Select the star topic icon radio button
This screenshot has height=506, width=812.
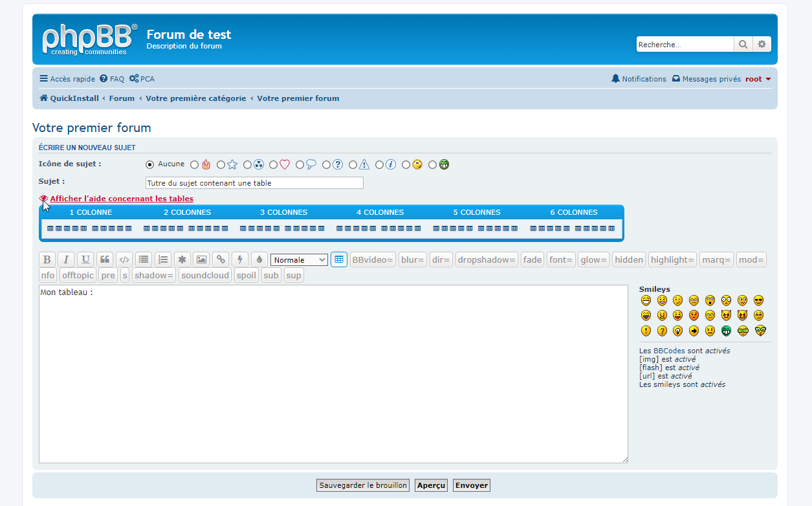coord(221,165)
